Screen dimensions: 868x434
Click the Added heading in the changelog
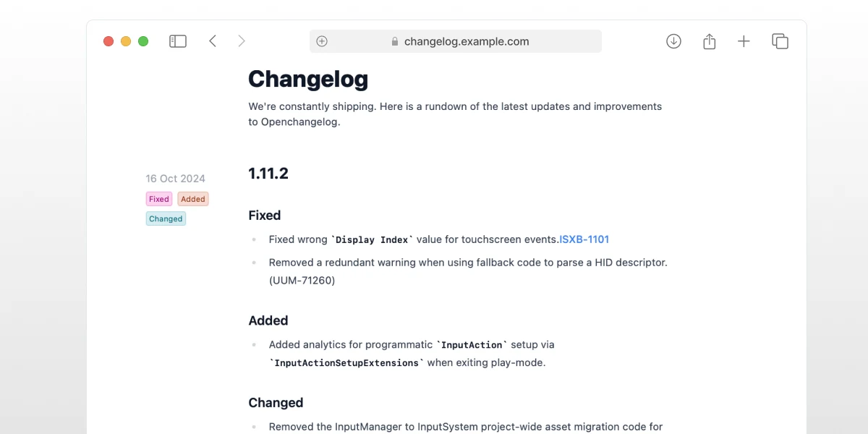pos(268,320)
